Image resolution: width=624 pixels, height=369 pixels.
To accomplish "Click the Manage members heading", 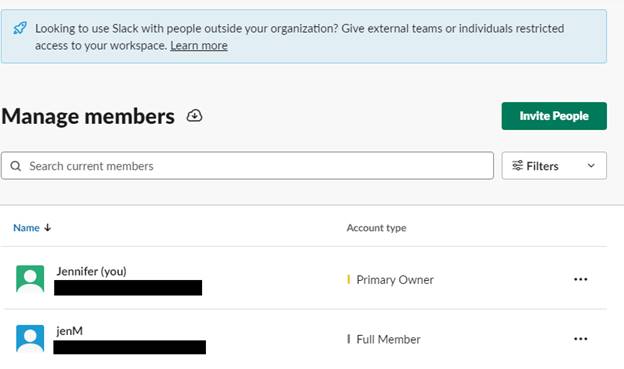I will [88, 116].
